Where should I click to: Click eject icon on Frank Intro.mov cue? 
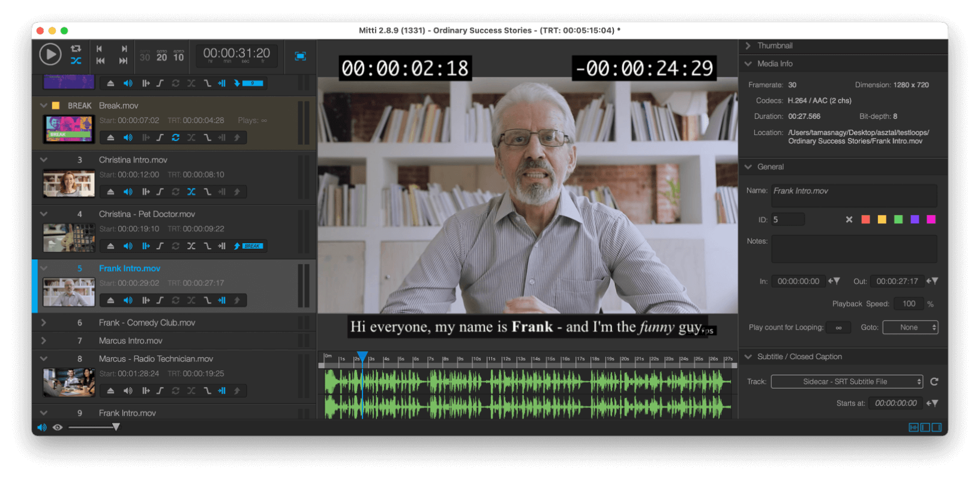pos(110,300)
